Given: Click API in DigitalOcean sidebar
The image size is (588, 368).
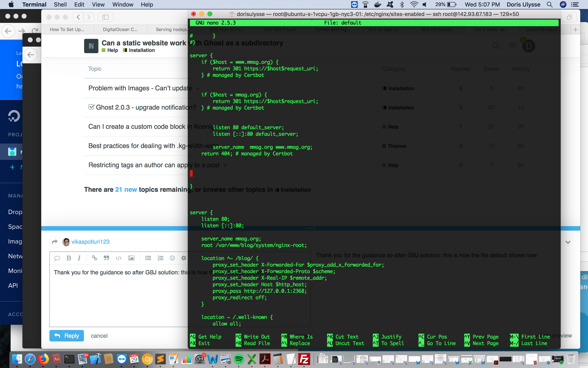Looking at the screenshot, I should pyautogui.click(x=13, y=285).
